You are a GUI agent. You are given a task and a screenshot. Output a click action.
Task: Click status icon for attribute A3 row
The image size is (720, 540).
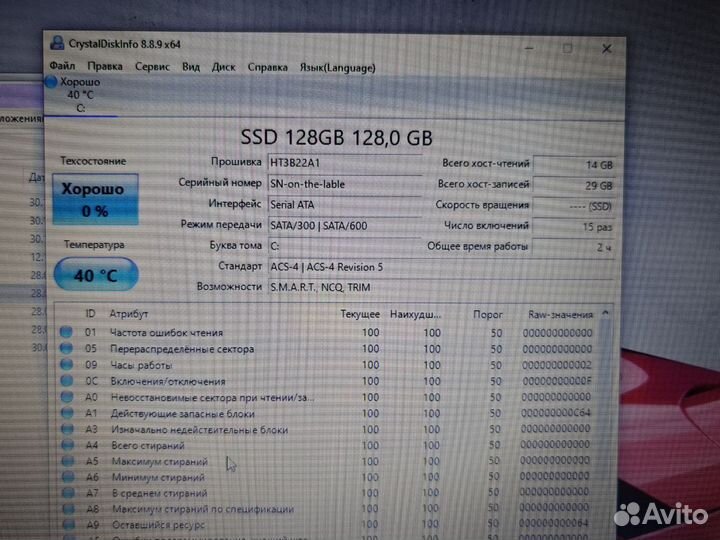(x=68, y=428)
